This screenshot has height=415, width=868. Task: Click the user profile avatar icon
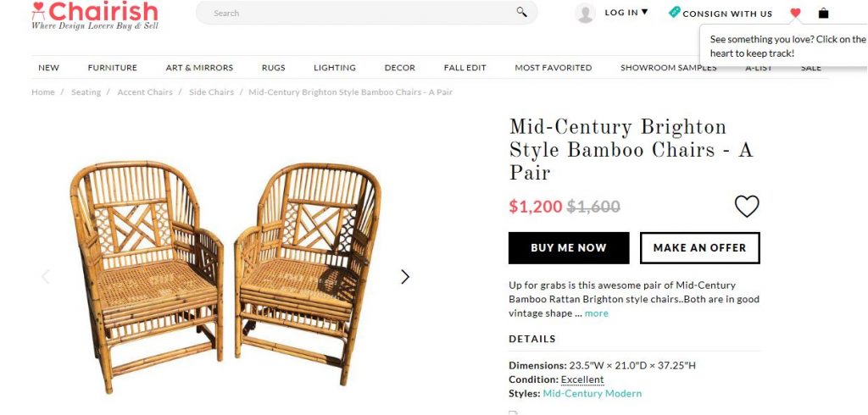click(x=585, y=13)
